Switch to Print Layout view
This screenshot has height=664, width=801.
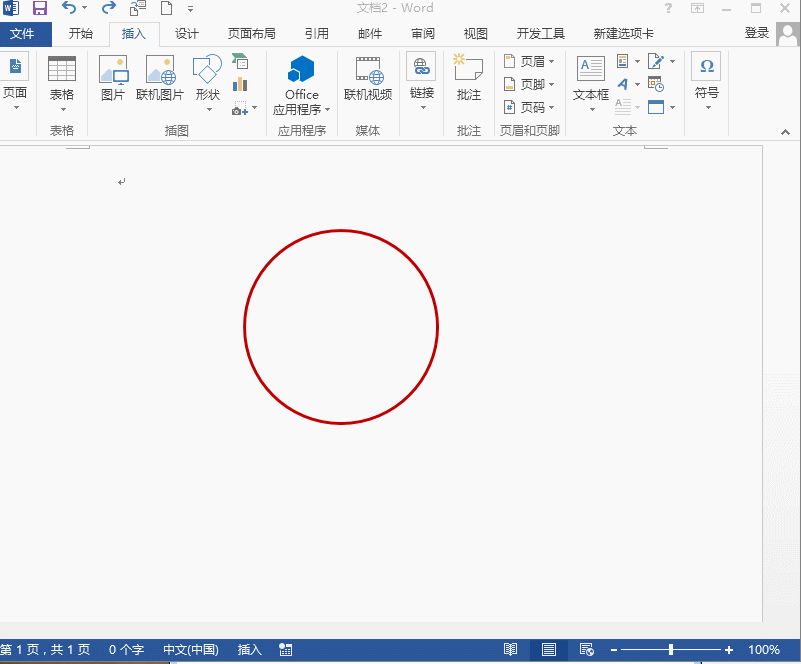(x=549, y=650)
